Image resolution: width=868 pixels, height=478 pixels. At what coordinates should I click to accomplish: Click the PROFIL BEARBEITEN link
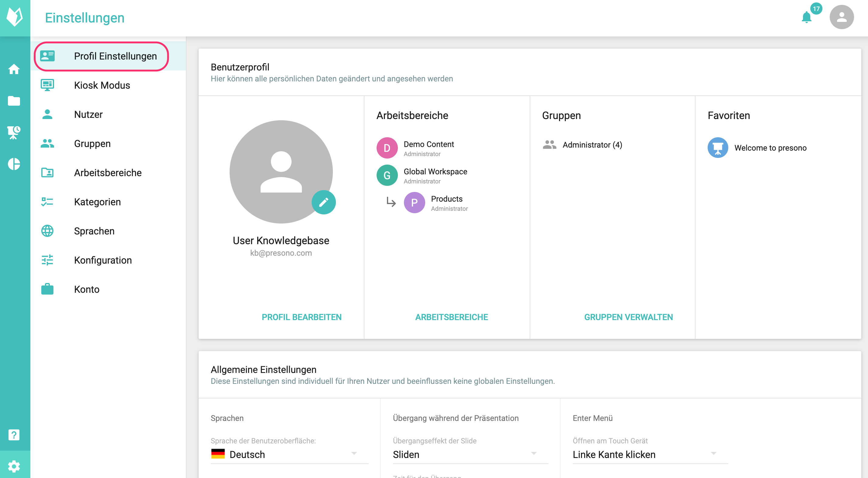pyautogui.click(x=302, y=317)
